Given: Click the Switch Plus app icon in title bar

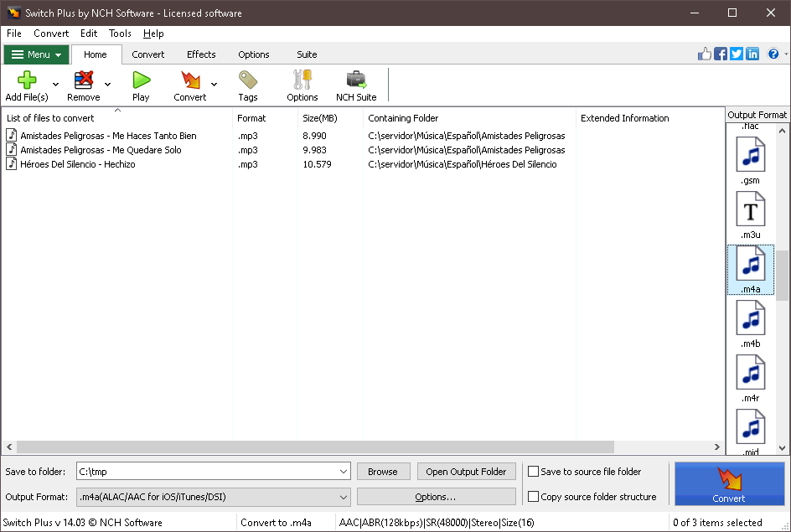Looking at the screenshot, I should [13, 13].
